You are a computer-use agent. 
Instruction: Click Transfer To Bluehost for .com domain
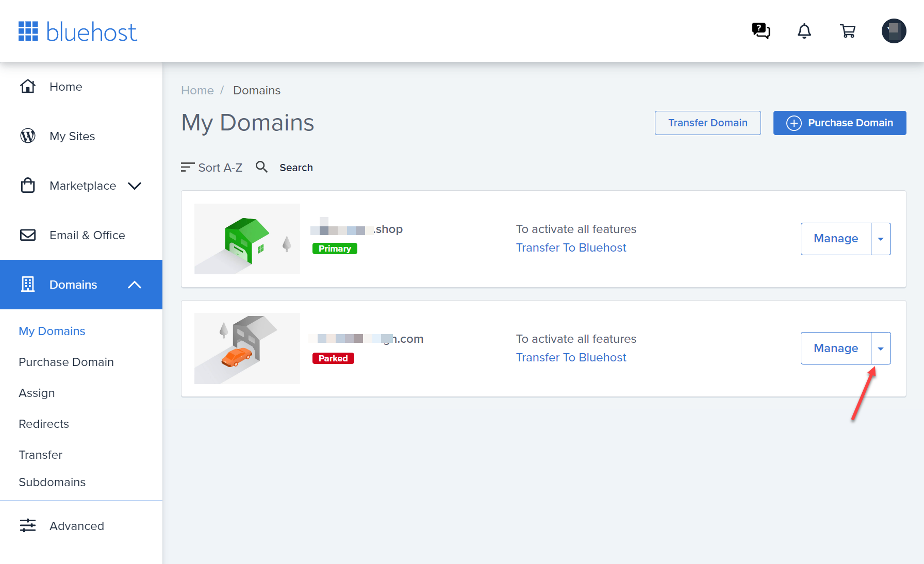(571, 357)
